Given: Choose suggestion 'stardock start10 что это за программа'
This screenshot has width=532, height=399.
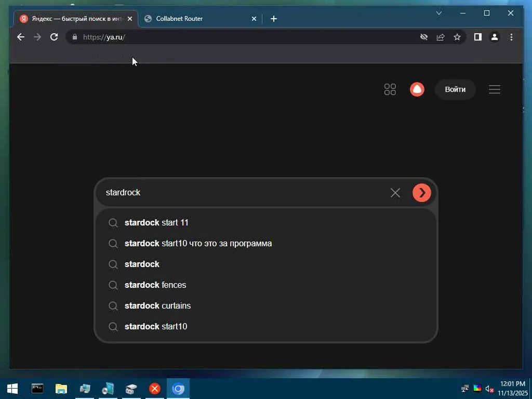Looking at the screenshot, I should coord(266,244).
